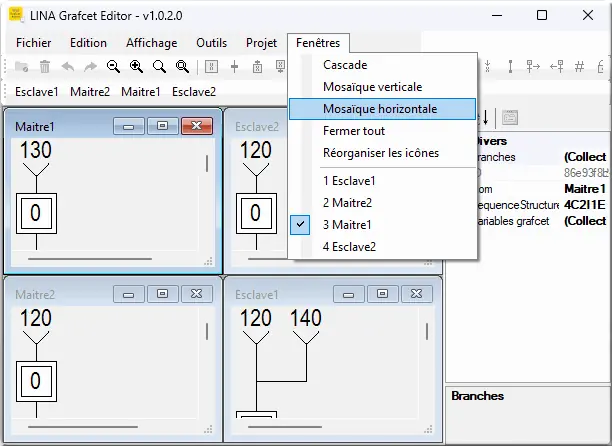Click the redo arrow icon
Viewport: 612px width, 446px height.
pos(91,66)
